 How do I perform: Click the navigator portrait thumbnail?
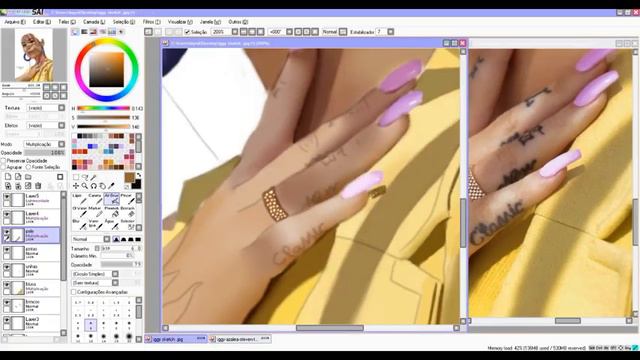tap(34, 54)
